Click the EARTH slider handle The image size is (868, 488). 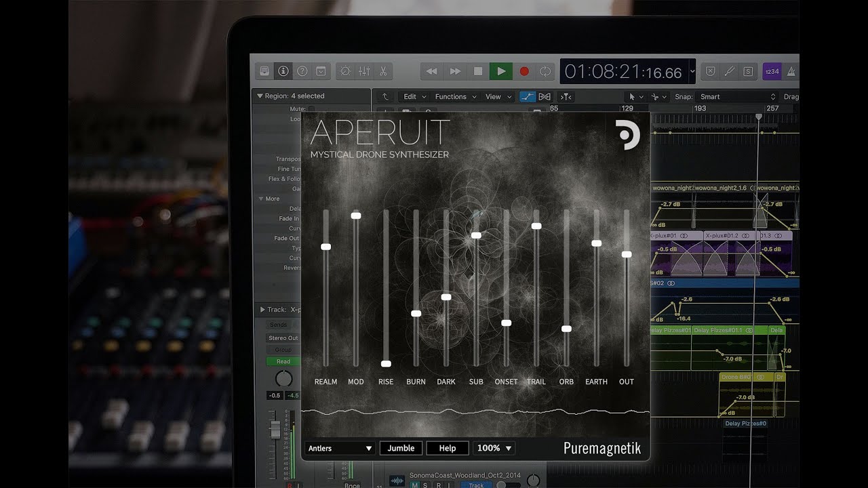[x=597, y=243]
